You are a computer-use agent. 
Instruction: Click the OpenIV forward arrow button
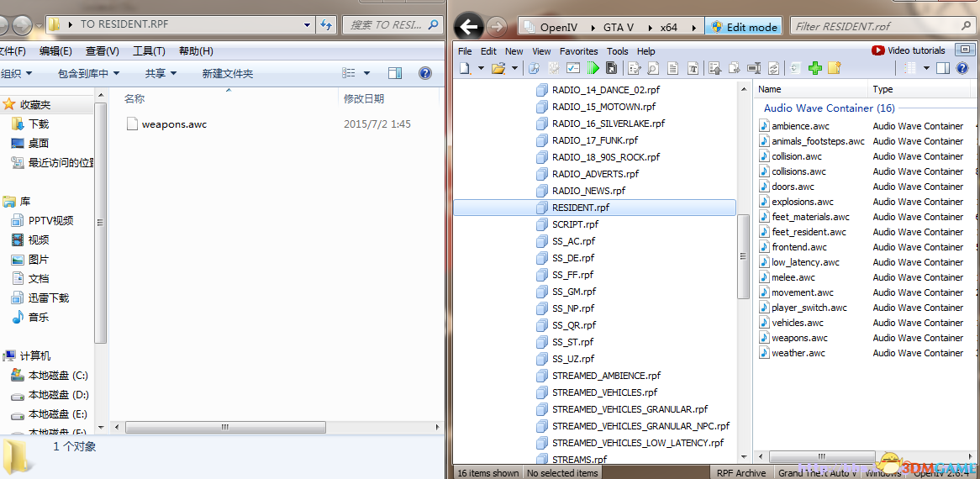click(x=497, y=27)
